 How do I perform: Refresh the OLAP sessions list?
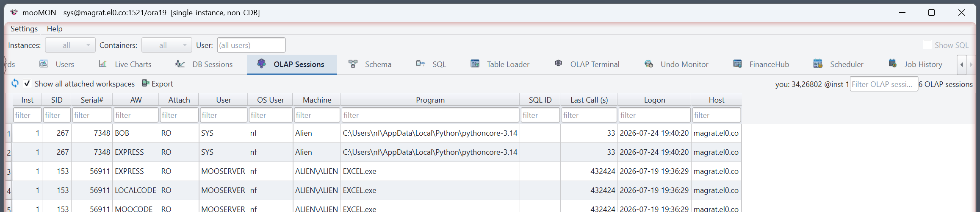pyautogui.click(x=15, y=83)
